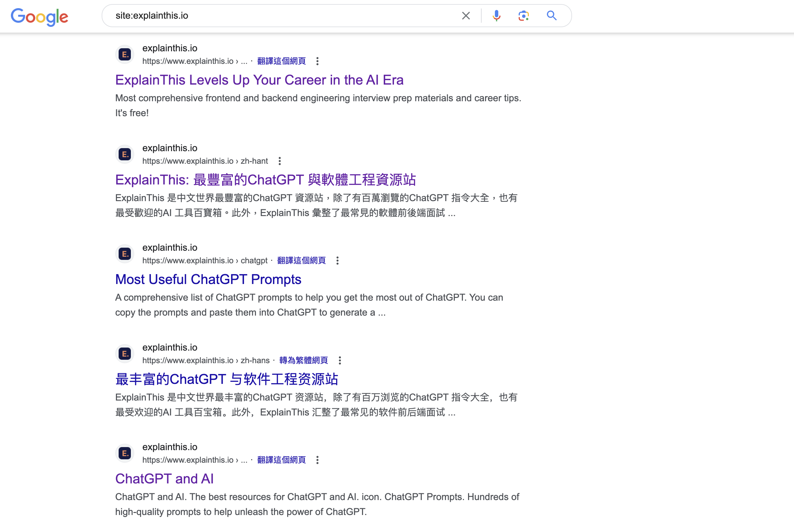
Task: Click inside the search input field
Action: [x=272, y=16]
